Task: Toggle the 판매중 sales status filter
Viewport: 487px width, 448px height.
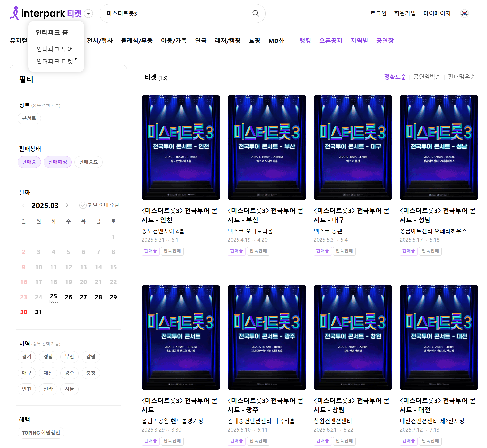Action: 29,162
